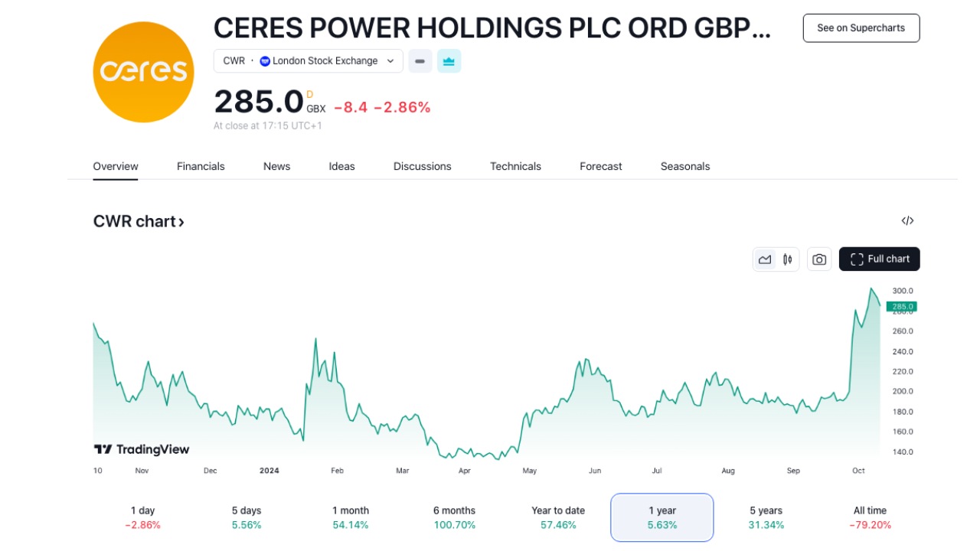Click the grey dash badge icon
This screenshot has width=980, height=551.
(420, 61)
